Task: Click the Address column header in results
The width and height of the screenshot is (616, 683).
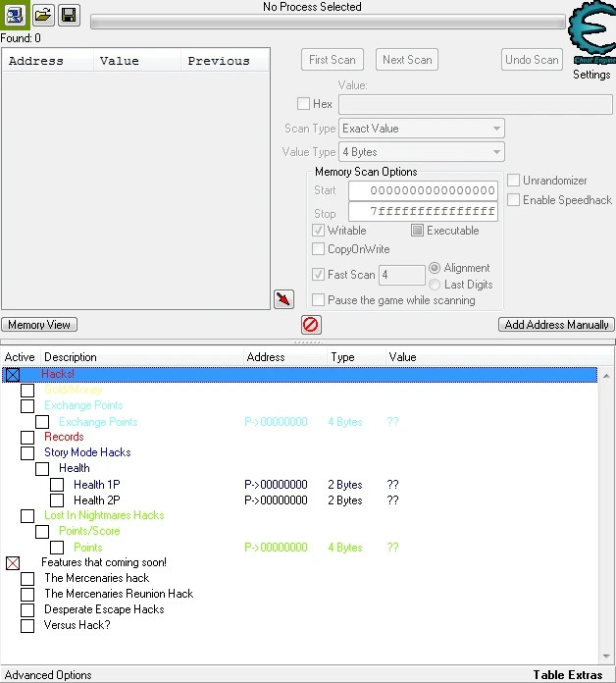Action: pos(48,61)
